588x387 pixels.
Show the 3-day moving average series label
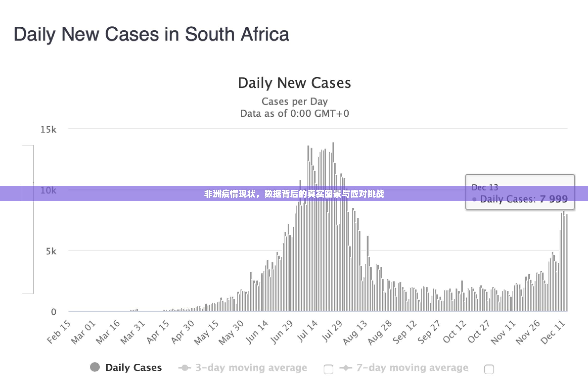251,368
